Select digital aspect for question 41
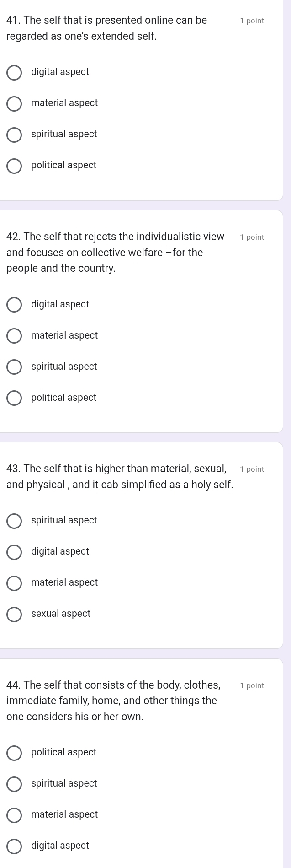 [x=14, y=72]
